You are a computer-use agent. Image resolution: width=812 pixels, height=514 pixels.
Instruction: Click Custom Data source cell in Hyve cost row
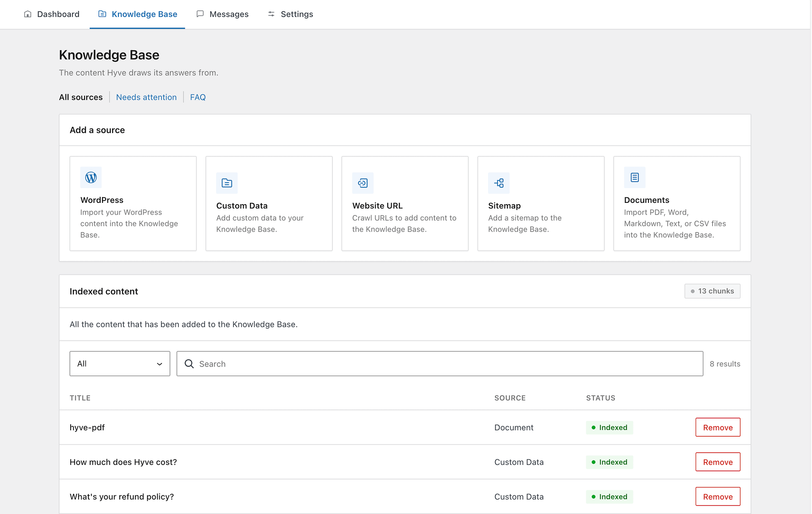(519, 462)
